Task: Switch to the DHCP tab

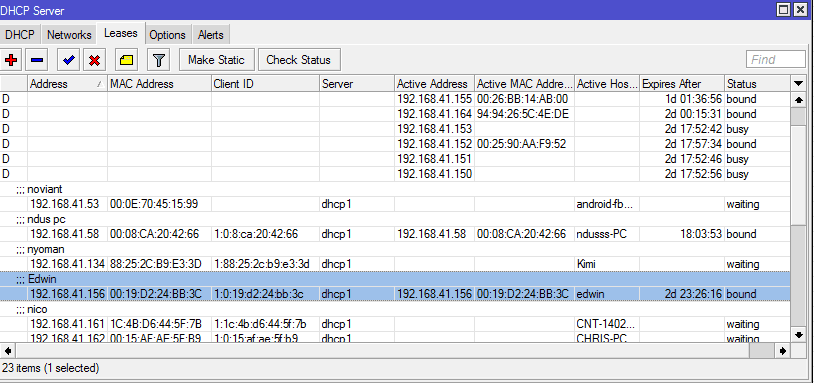Action: click(20, 35)
